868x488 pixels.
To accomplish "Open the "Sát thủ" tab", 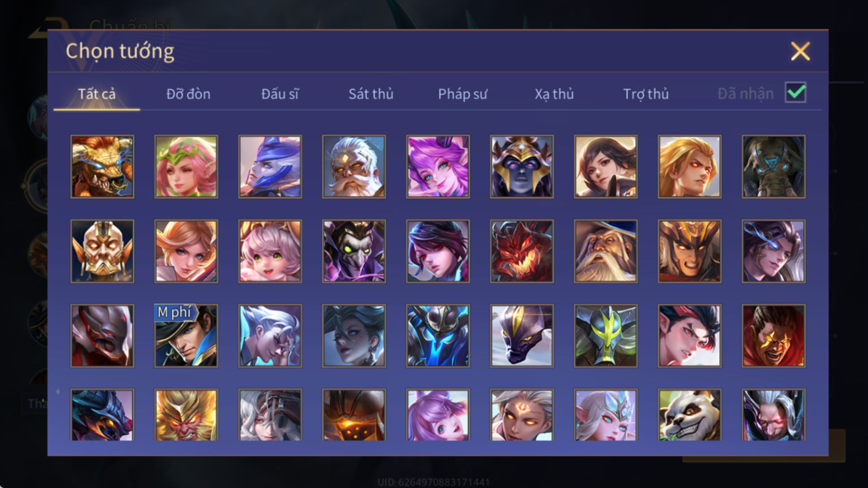I will (371, 94).
